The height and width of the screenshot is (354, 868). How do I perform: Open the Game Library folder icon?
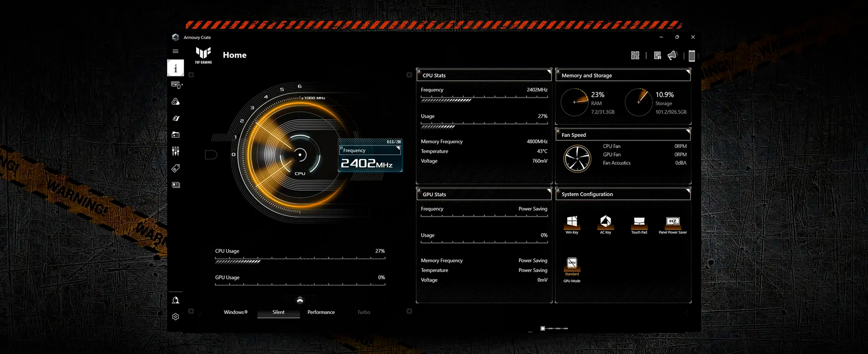[x=175, y=135]
